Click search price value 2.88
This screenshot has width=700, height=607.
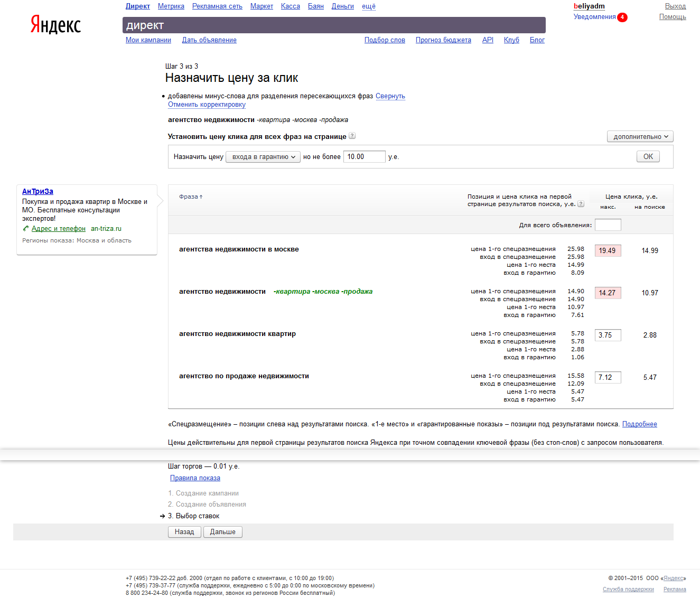(x=650, y=335)
